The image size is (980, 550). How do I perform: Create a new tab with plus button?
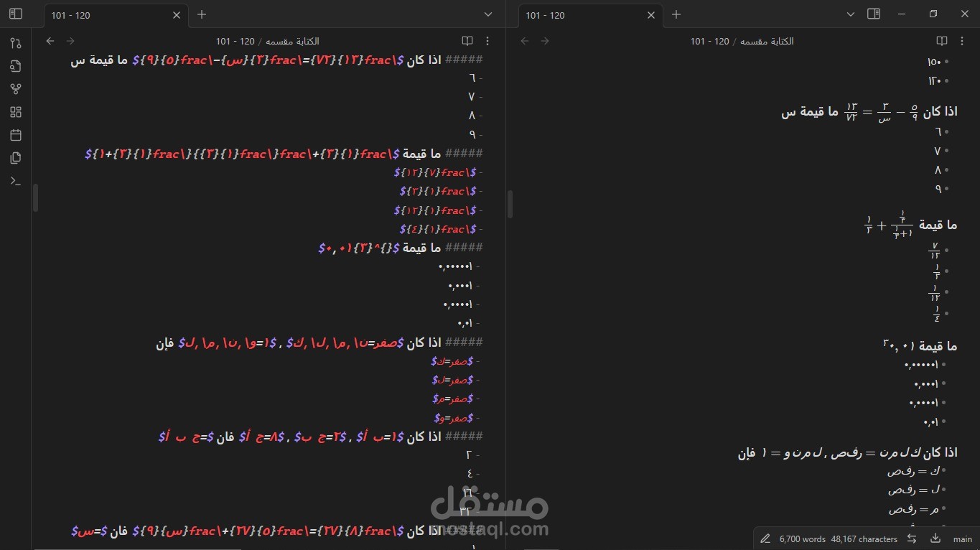[x=202, y=14]
